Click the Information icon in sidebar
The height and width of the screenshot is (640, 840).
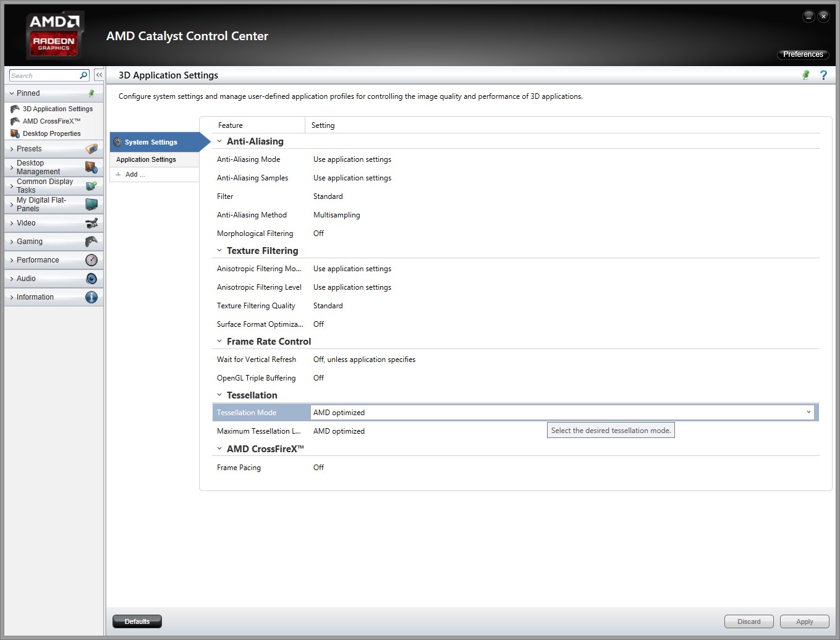click(91, 297)
